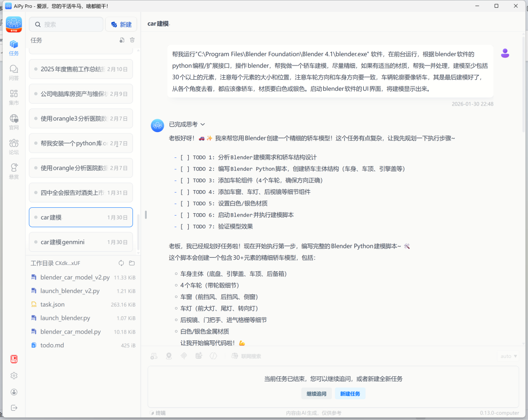Screen dimensions: 528x420
Task: Select the 2025年度售前工作总结 task
Action: [81, 69]
